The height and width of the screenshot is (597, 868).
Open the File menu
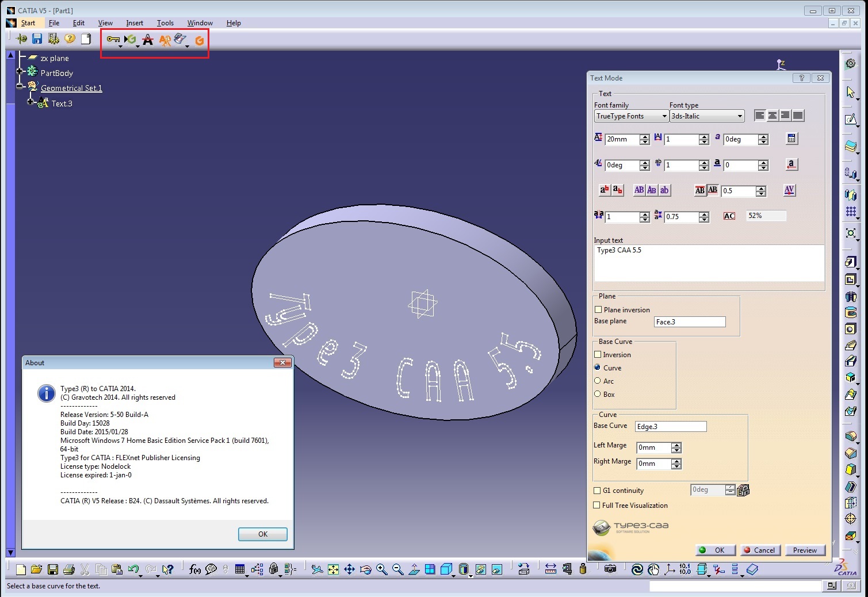[54, 23]
